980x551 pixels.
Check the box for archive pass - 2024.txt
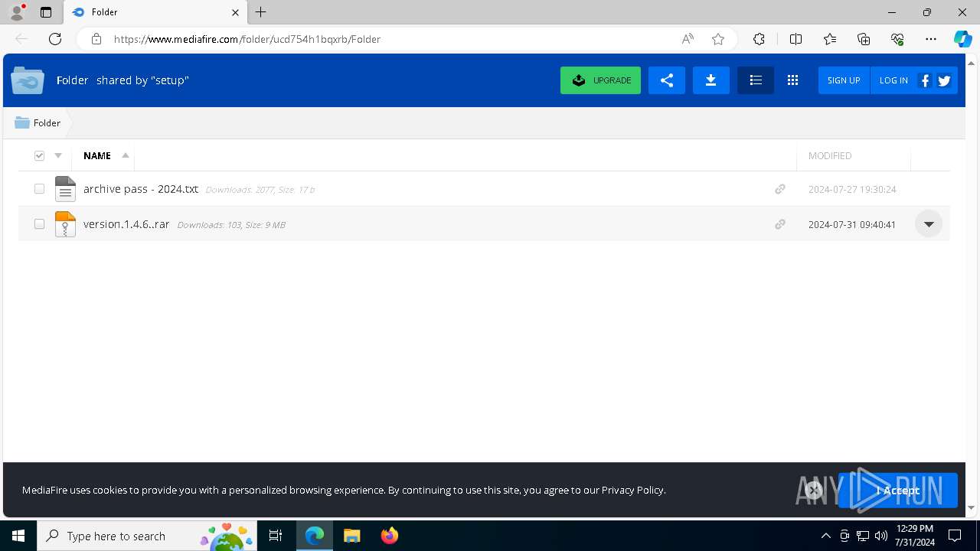[39, 189]
